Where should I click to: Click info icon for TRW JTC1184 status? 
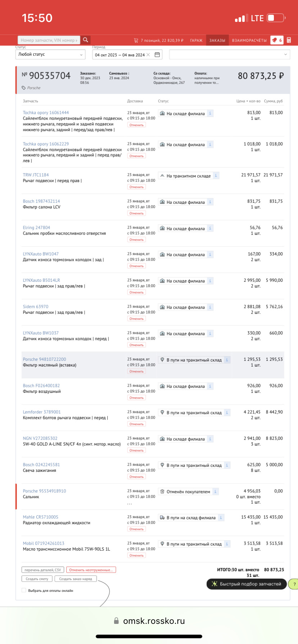[x=216, y=176]
